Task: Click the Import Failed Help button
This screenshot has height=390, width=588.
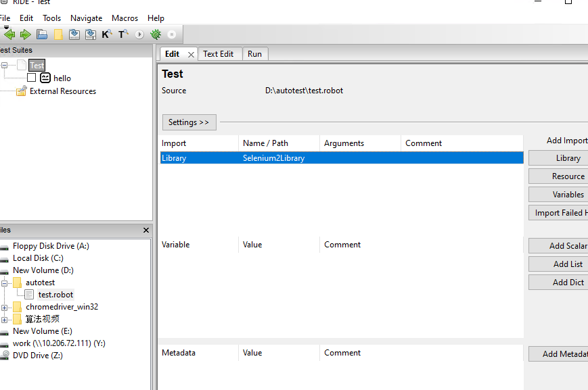Action: click(558, 213)
